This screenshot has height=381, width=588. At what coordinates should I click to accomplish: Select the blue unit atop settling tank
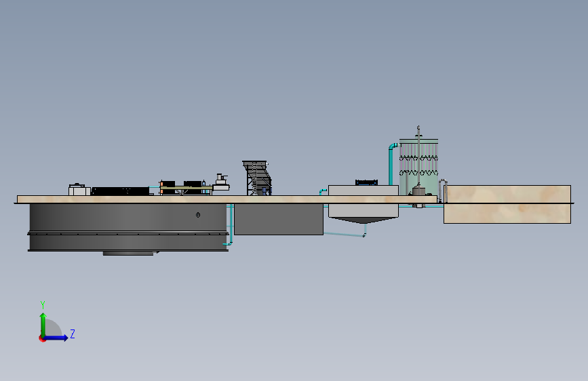click(366, 182)
